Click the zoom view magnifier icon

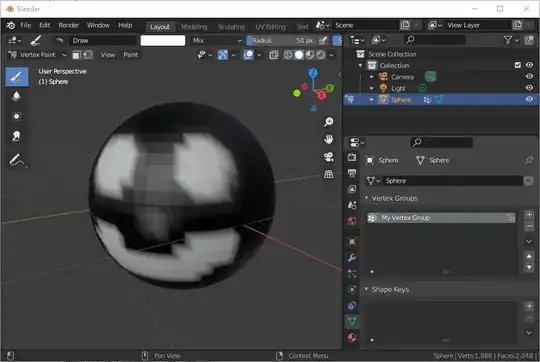[329, 122]
